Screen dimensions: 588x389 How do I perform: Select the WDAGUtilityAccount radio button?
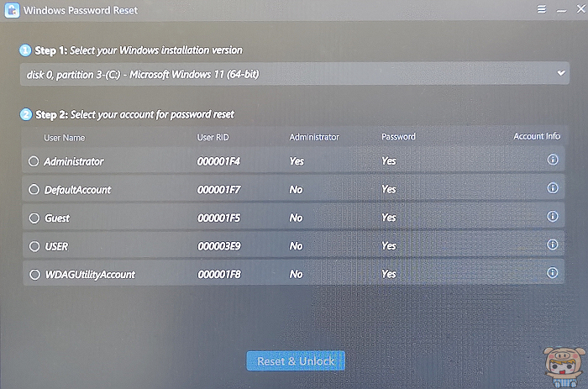34,275
